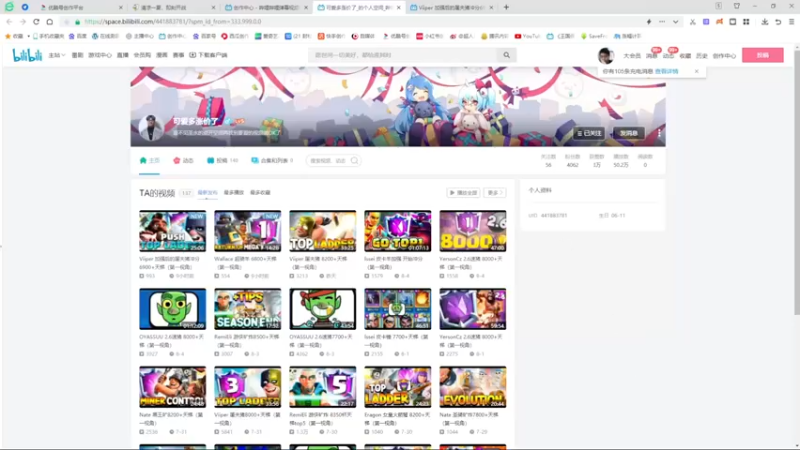The width and height of the screenshot is (800, 450).
Task: Click the profile avatar on the banner
Action: point(151,128)
